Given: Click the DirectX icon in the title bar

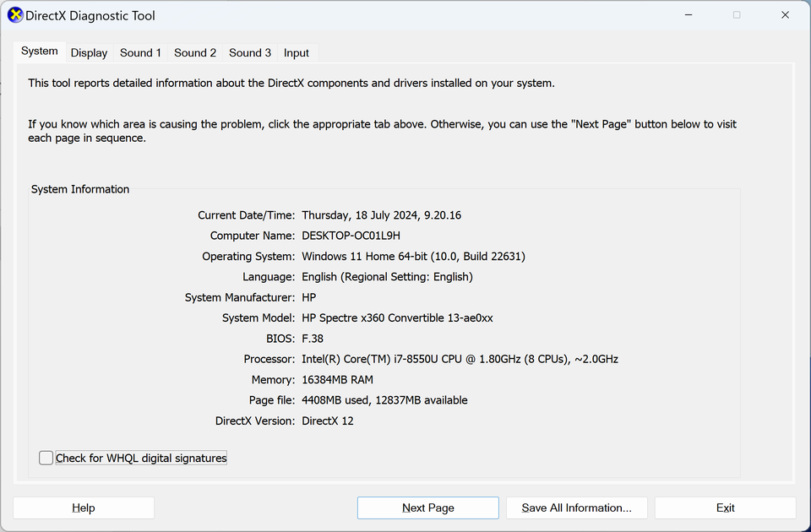Looking at the screenshot, I should coord(15,15).
